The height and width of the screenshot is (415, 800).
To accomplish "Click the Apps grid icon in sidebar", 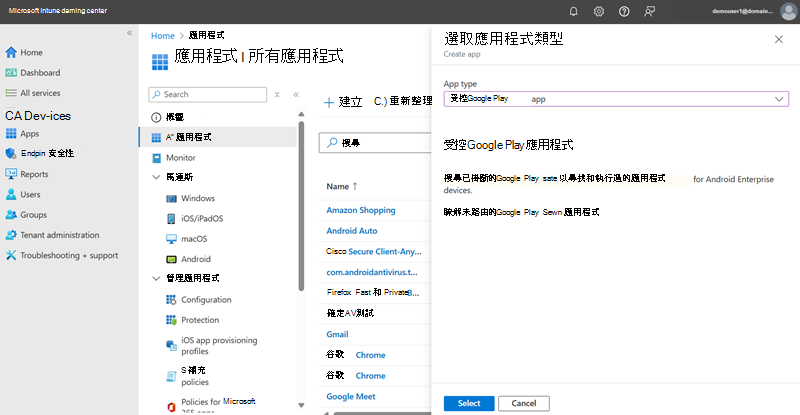I will click(11, 134).
